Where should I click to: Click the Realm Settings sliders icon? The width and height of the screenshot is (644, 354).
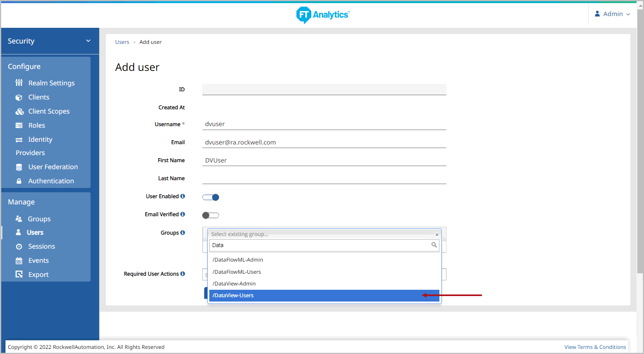click(19, 83)
